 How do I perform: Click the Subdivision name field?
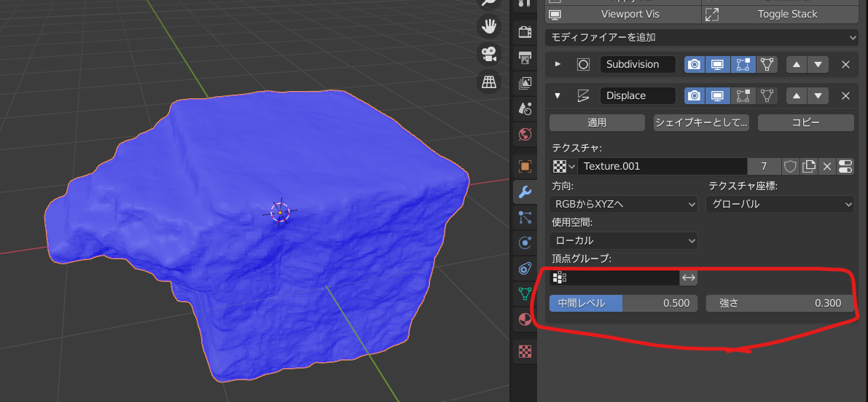coord(638,64)
